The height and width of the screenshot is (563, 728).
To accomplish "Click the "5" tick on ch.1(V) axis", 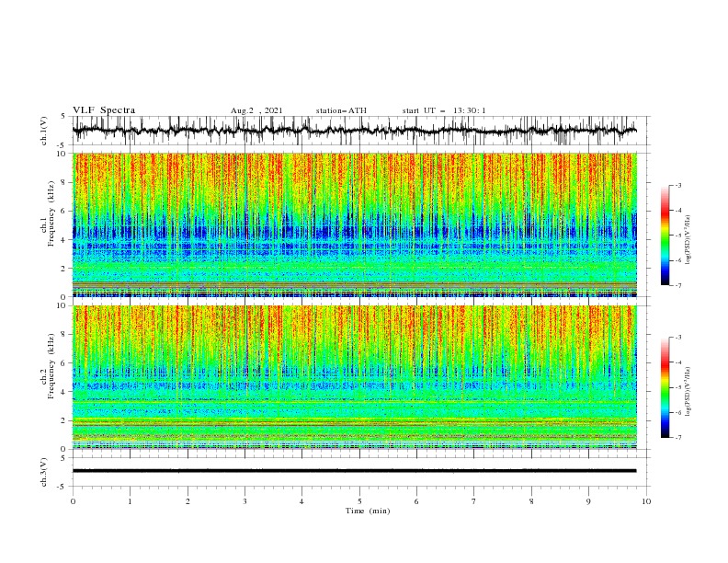I will pyautogui.click(x=64, y=117).
